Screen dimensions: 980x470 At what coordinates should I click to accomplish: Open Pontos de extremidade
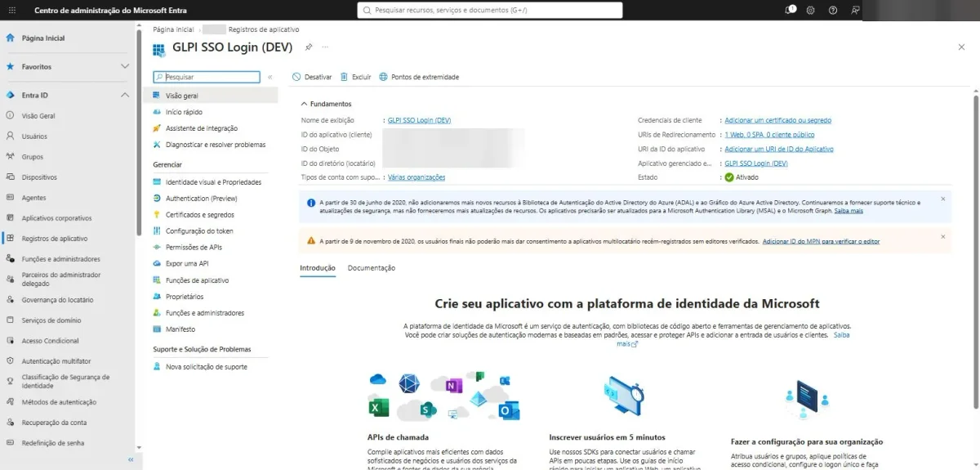(419, 77)
